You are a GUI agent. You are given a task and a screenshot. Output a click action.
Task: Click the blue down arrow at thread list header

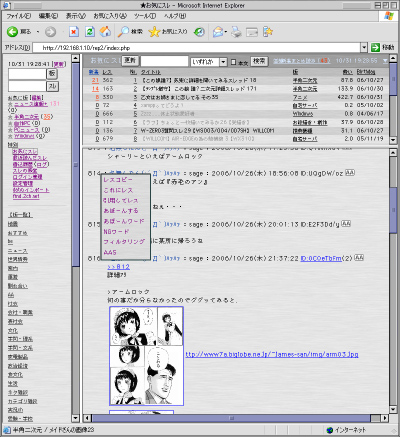(x=385, y=61)
